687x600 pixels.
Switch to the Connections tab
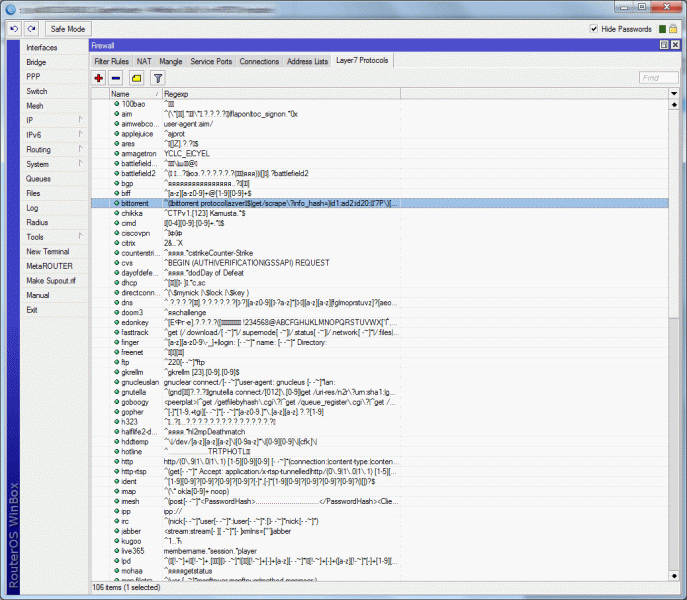259,61
